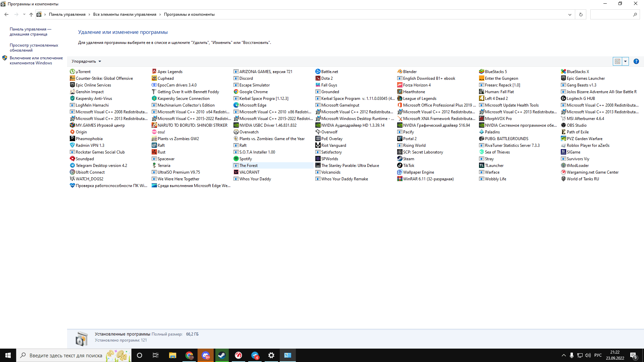Click the Left 4 Dead 2 icon
The height and width of the screenshot is (362, 644).
(481, 98)
